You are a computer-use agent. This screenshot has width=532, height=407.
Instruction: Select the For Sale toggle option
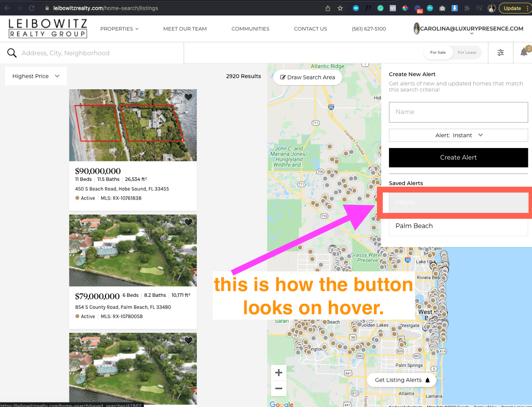(438, 52)
